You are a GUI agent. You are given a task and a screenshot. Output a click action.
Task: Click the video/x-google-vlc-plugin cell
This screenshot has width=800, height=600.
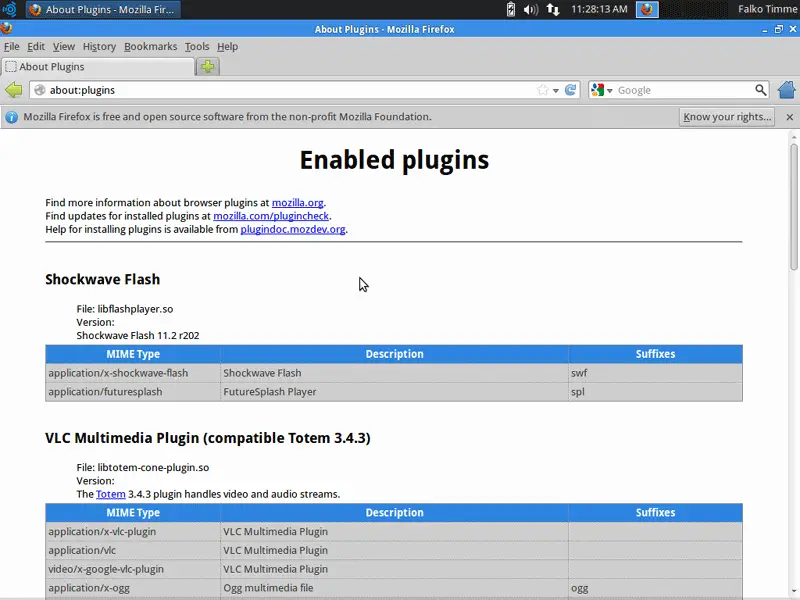pos(133,569)
